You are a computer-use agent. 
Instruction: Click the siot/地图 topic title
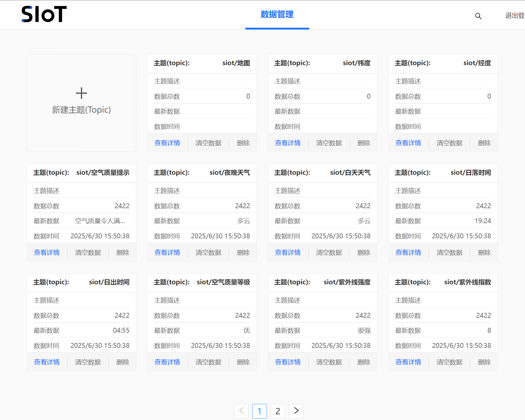(236, 63)
